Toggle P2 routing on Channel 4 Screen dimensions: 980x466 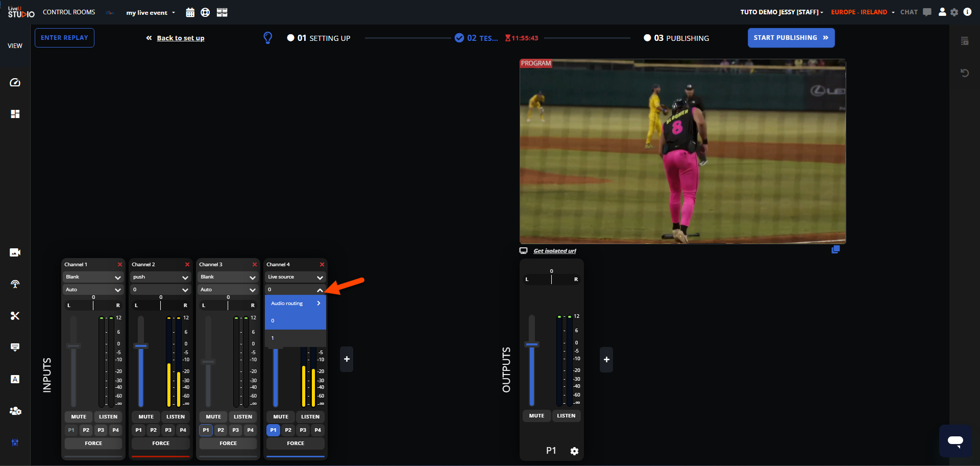pos(288,430)
